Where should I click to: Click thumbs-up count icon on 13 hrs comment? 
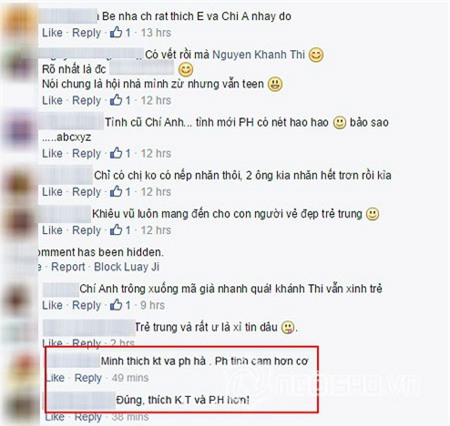(x=116, y=32)
